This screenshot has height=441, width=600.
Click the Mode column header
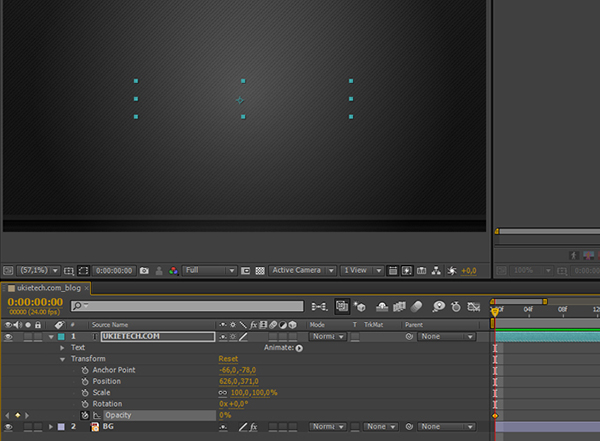pos(317,325)
